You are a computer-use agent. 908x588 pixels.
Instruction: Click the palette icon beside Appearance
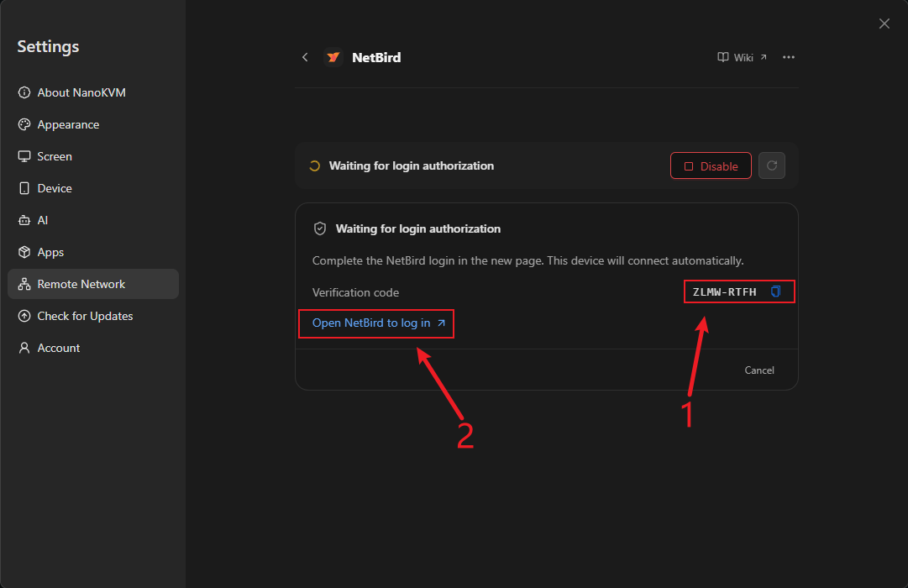click(24, 124)
